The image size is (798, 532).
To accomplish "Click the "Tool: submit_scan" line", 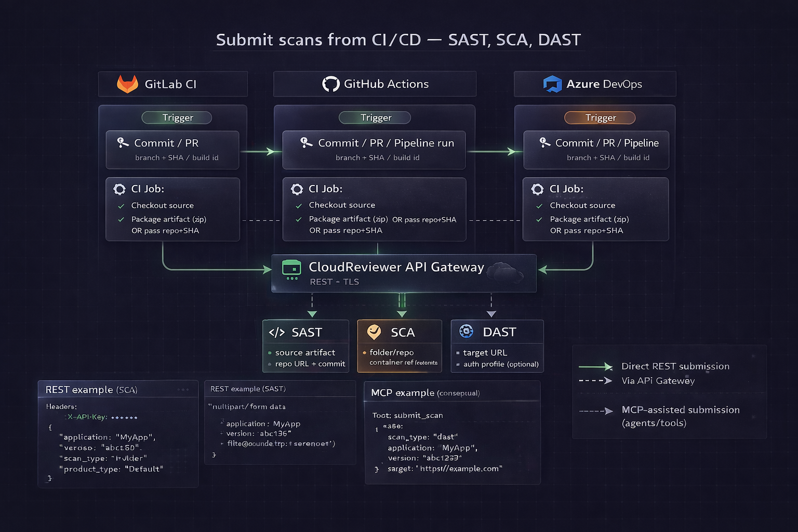I will [x=407, y=415].
